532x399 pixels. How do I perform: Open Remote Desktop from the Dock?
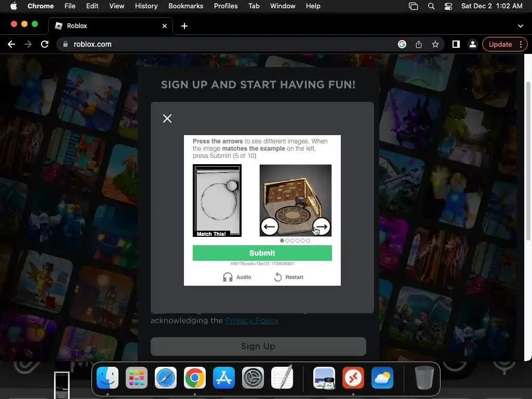click(x=353, y=378)
